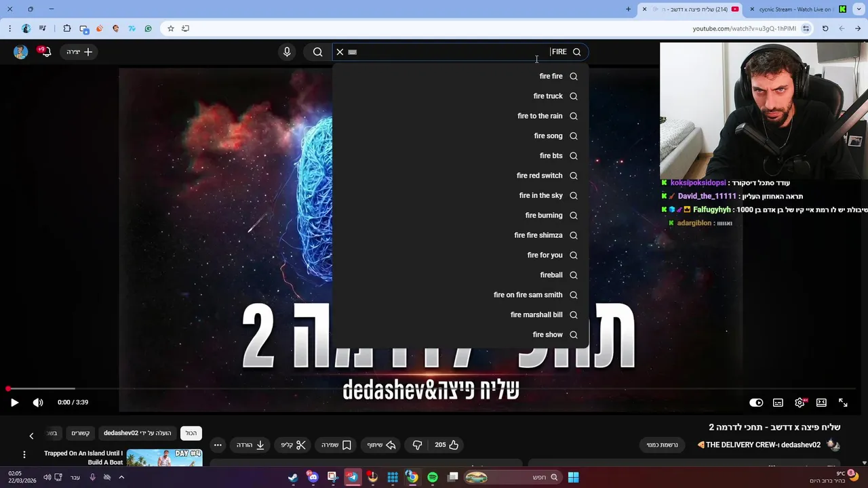Select suggestion "fire truck"
Viewport: 868px width, 488px height.
(x=460, y=96)
